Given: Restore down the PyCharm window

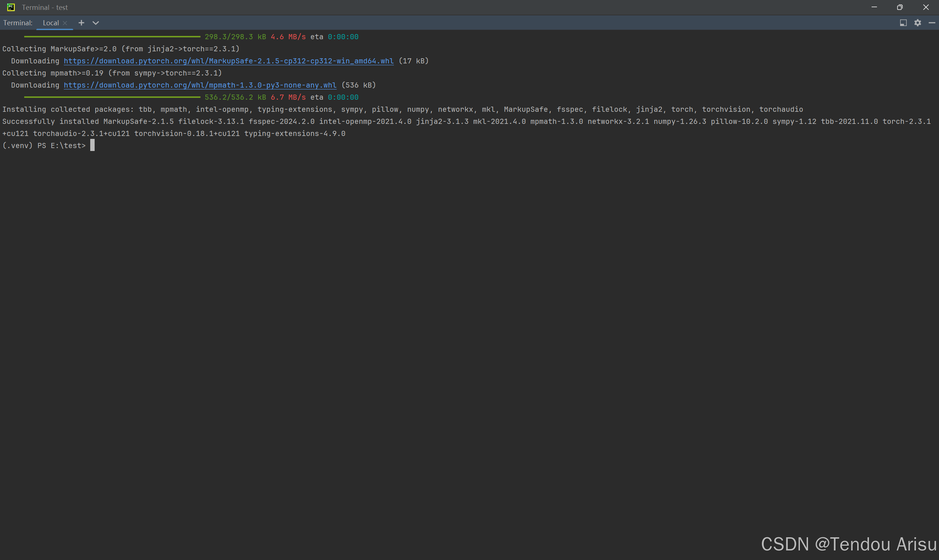Looking at the screenshot, I should click(x=900, y=7).
